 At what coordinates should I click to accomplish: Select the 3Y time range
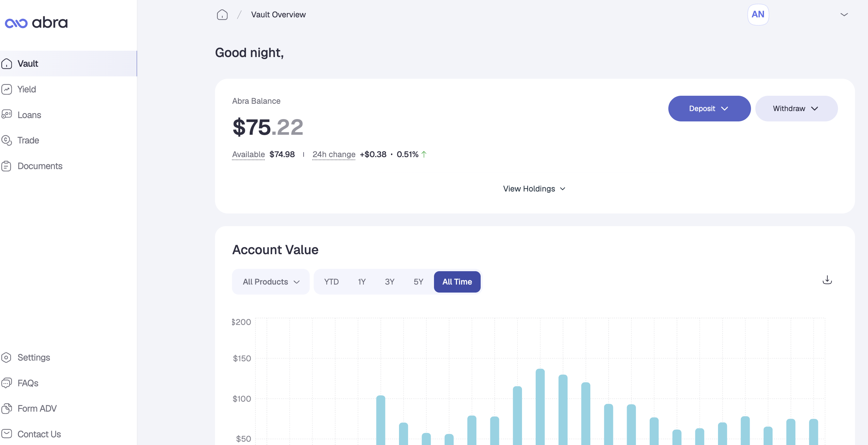390,282
